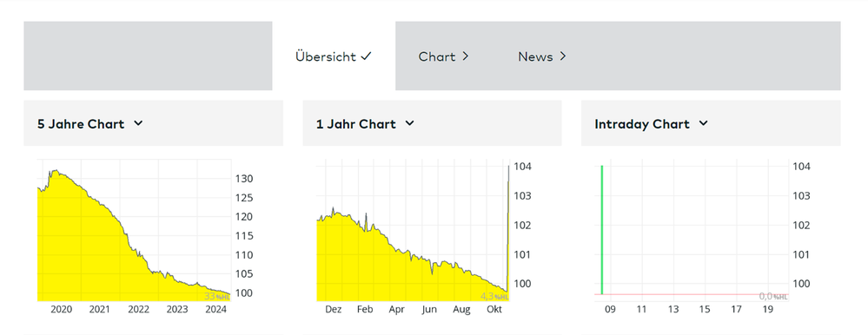Screen dimensions: 868x335
Task: Click the 17 hour label on the intraday axis
Action: click(x=736, y=310)
